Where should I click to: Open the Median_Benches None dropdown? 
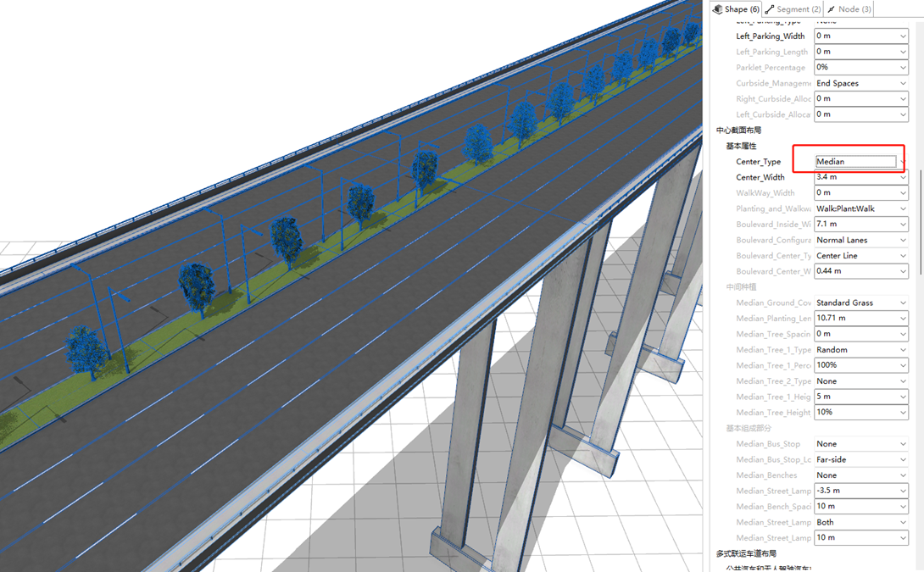pos(861,475)
